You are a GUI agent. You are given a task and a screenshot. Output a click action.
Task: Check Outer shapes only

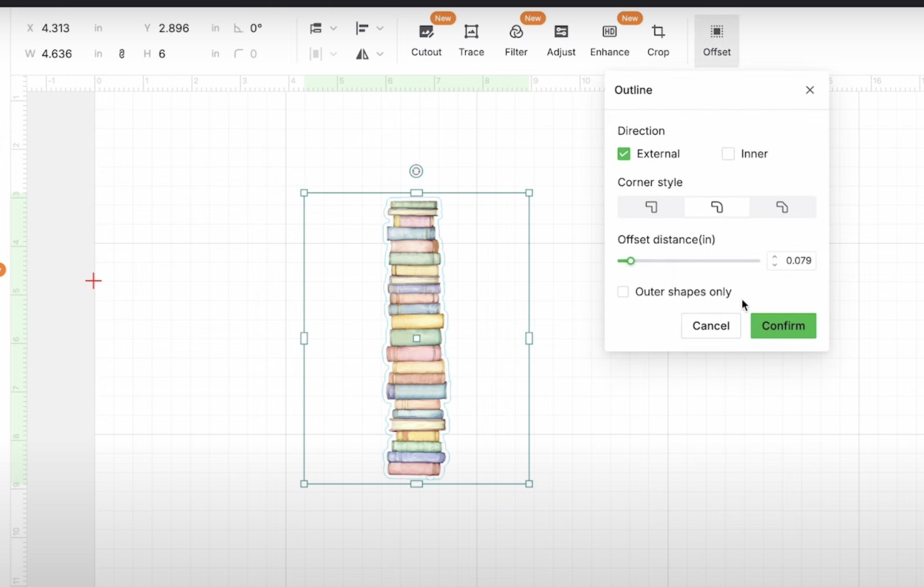[624, 291]
